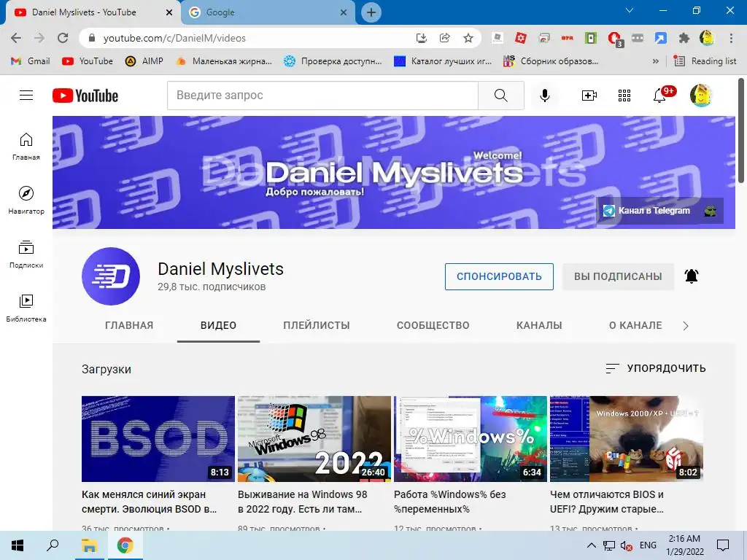Open the УПОРЯДОЧИТЬ sort dropdown
The width and height of the screenshot is (747, 560).
(656, 368)
